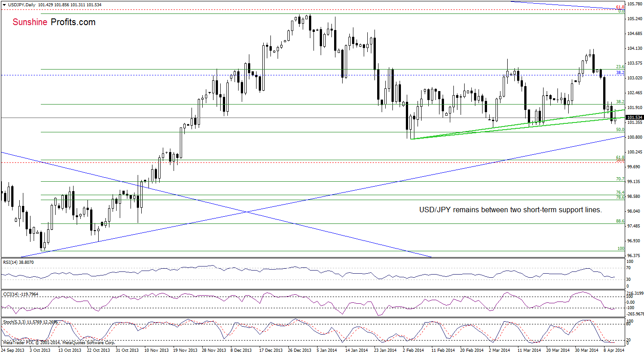644x354 pixels.
Task: Click the 24 Sep 2013 date label
Action: [13, 350]
